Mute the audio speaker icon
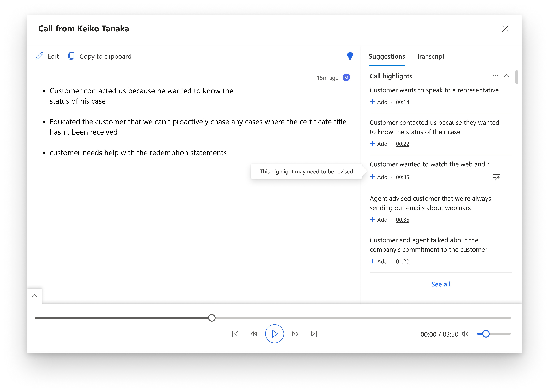This screenshot has width=549, height=392. pyautogui.click(x=465, y=334)
